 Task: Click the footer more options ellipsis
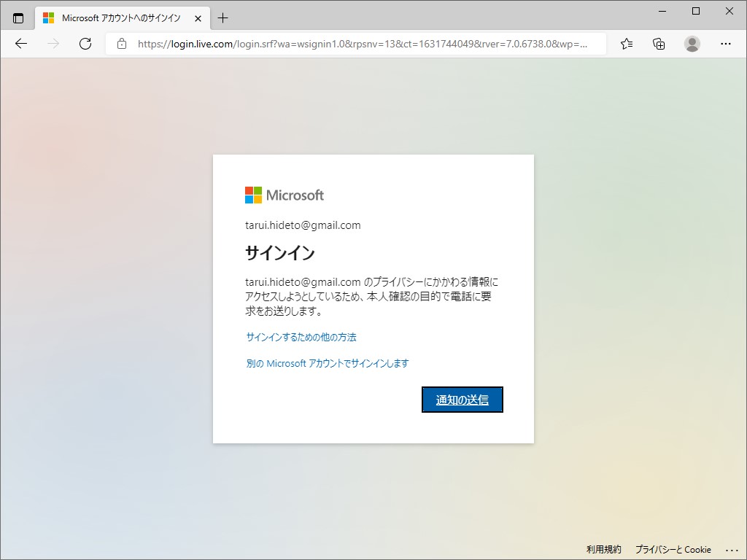pyautogui.click(x=732, y=549)
